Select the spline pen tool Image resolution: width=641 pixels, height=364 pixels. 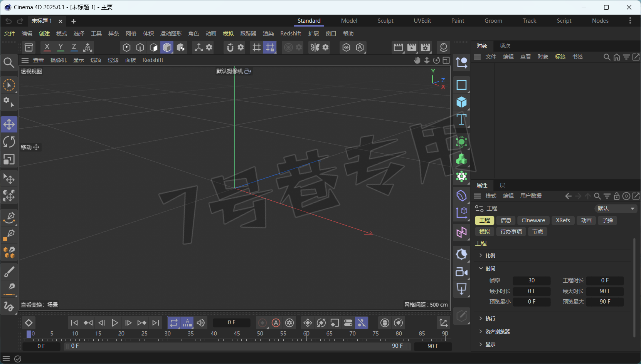(x=9, y=218)
